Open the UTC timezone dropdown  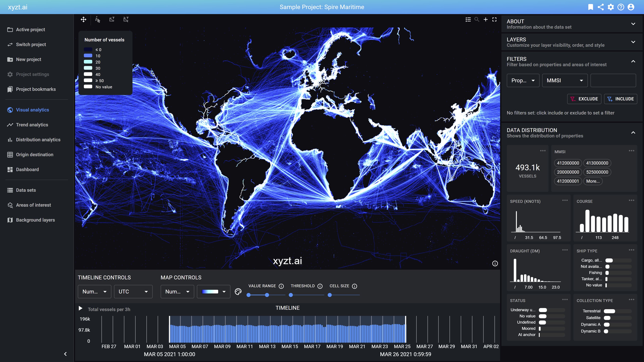coord(133,292)
